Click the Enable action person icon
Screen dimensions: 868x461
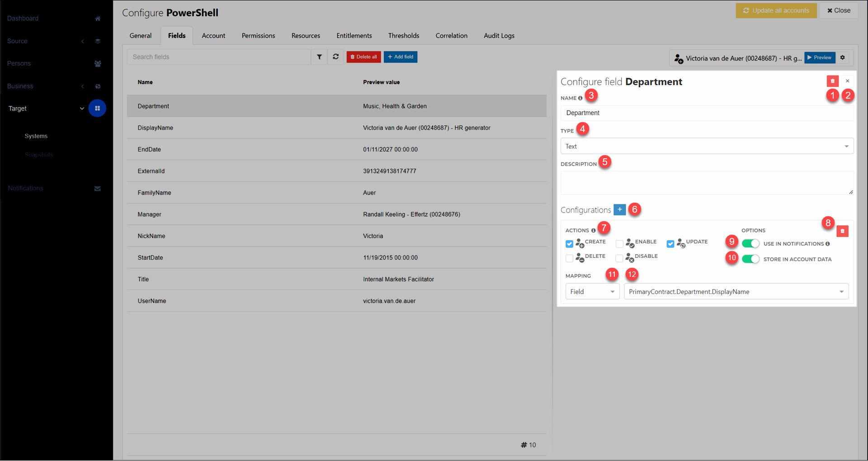coord(630,243)
